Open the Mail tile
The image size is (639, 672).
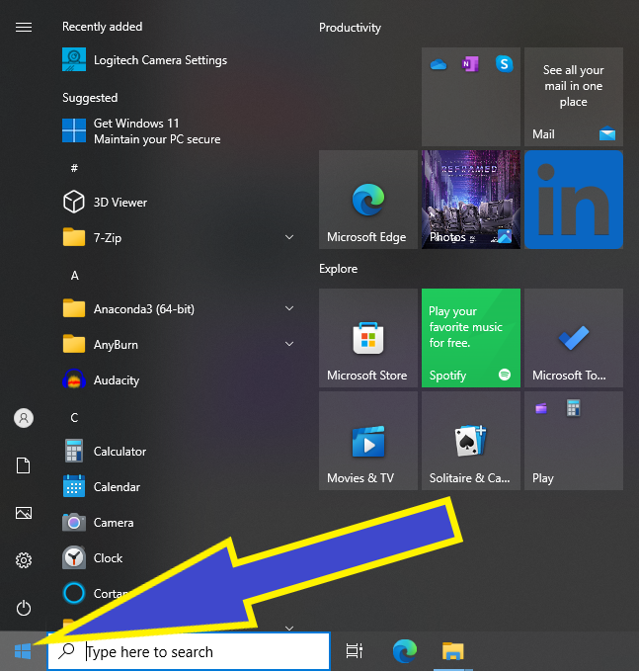click(x=574, y=97)
